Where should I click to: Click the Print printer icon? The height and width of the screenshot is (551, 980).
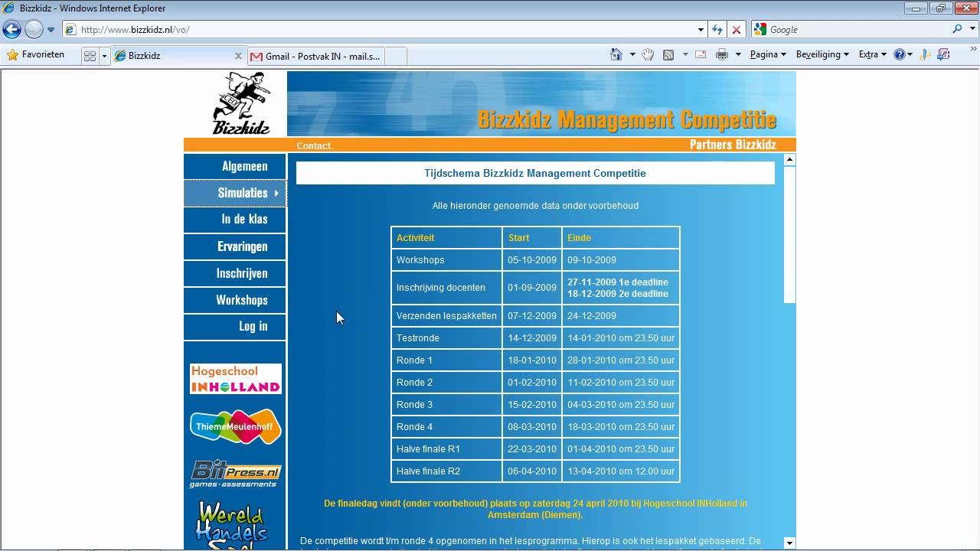tap(721, 54)
